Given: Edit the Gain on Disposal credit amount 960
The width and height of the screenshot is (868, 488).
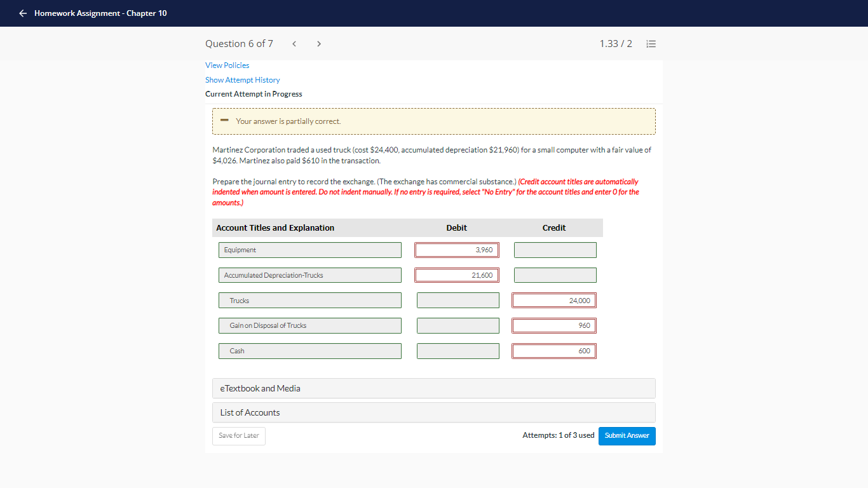Looking at the screenshot, I should click(x=554, y=325).
